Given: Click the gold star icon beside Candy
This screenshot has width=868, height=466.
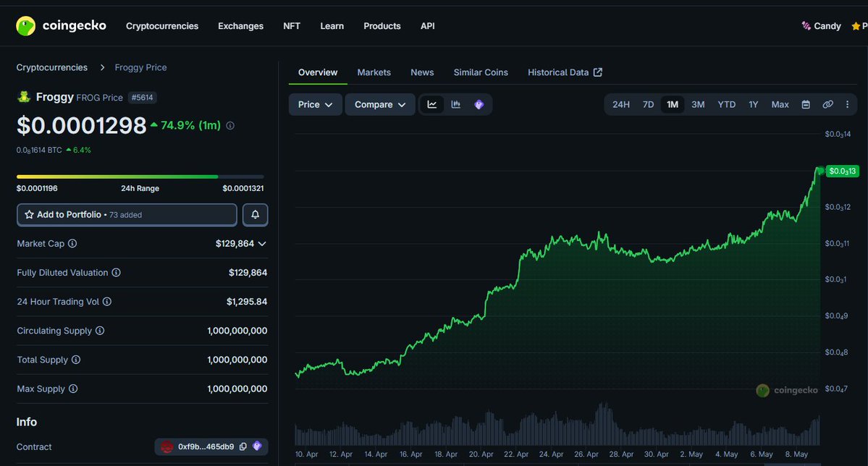Looking at the screenshot, I should tap(856, 26).
